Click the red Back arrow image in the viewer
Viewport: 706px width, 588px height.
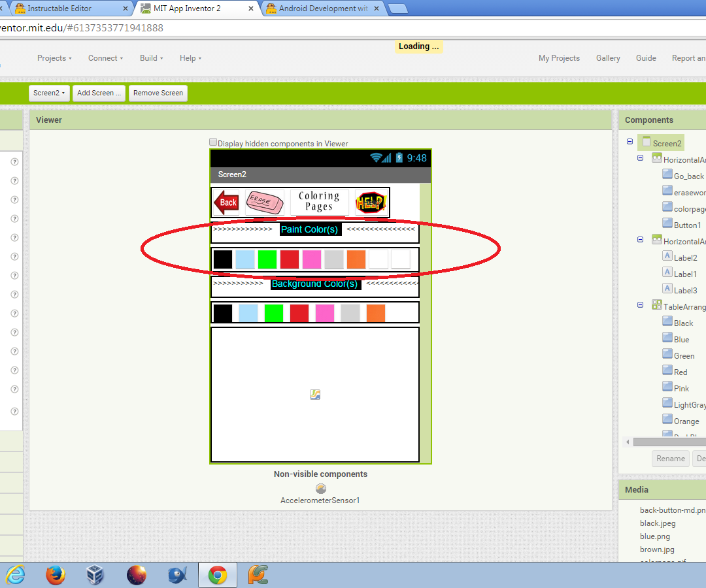click(226, 203)
